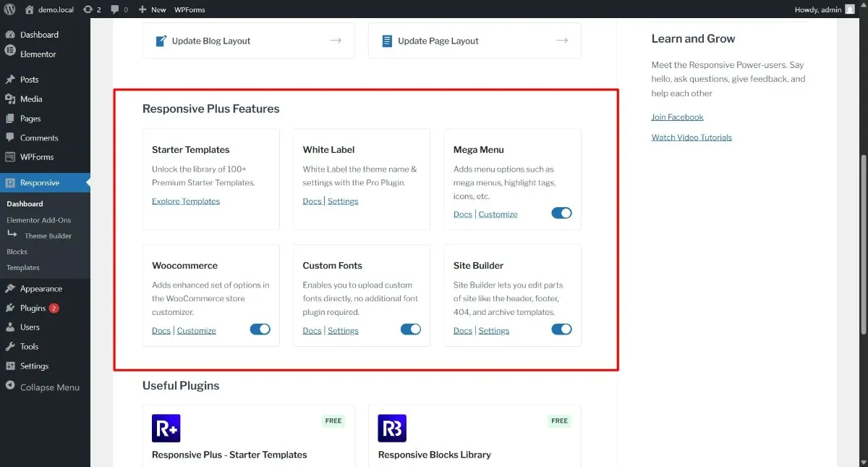Click the RB Responsive Blocks Library logo
Image resolution: width=868 pixels, height=467 pixels.
point(392,428)
